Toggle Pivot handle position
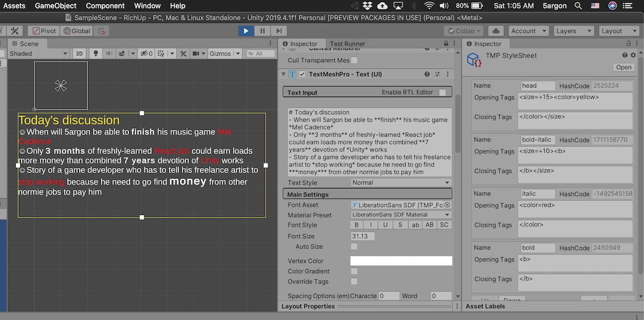 coord(43,31)
